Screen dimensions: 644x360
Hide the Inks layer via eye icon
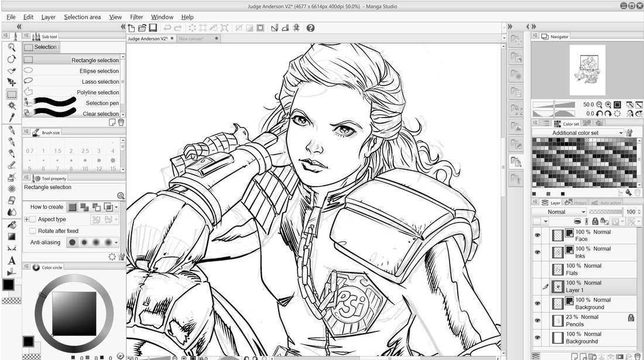coord(537,252)
